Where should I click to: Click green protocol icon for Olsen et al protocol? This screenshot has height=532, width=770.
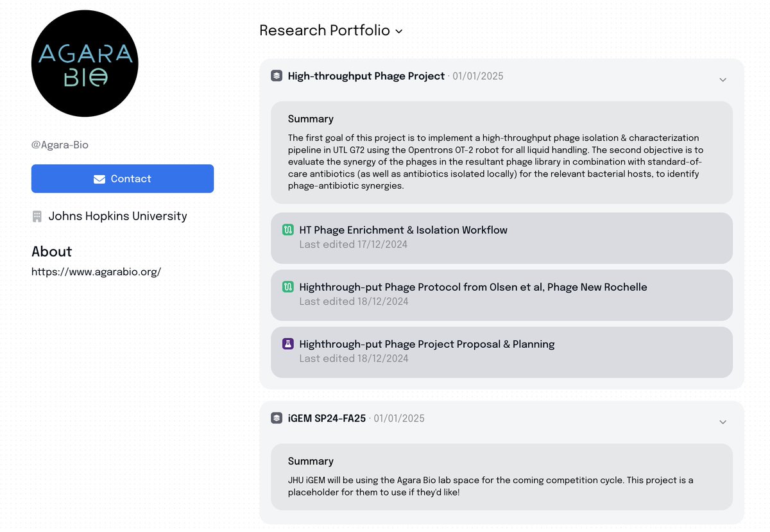[288, 287]
